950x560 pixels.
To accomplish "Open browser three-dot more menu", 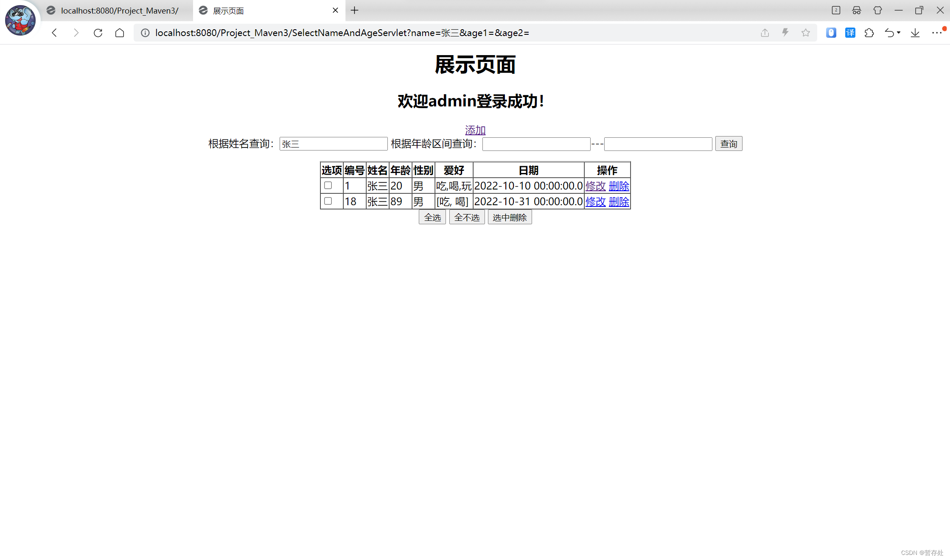I will point(936,33).
